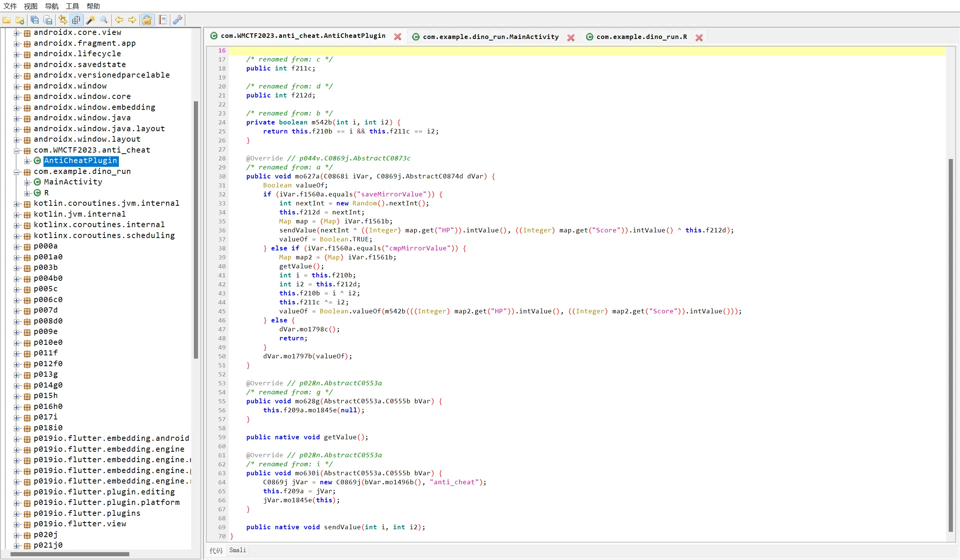Switch to the 代码 view tab
Screen dimensions: 960x560
[x=216, y=551]
